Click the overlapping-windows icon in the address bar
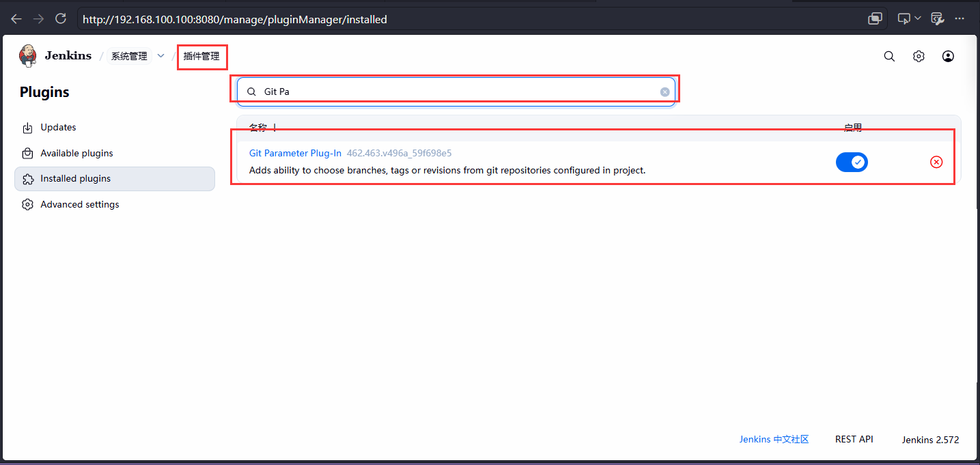This screenshot has width=980, height=465. 875,19
